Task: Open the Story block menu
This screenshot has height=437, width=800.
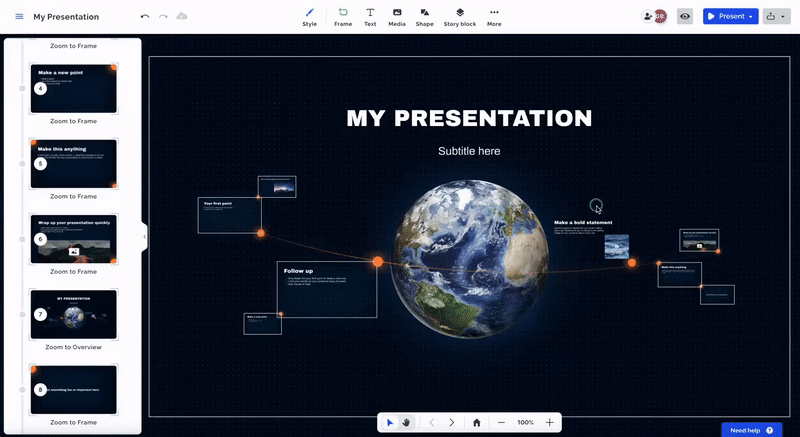Action: pyautogui.click(x=460, y=17)
